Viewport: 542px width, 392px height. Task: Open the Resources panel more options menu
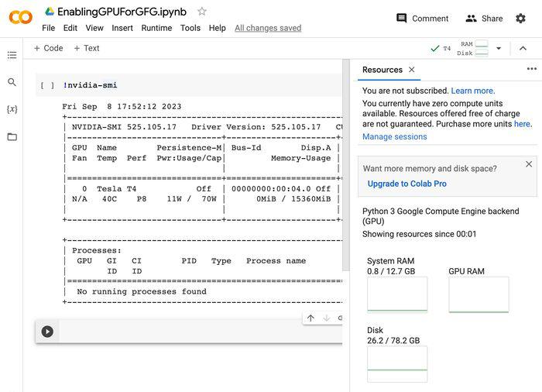tap(532, 69)
